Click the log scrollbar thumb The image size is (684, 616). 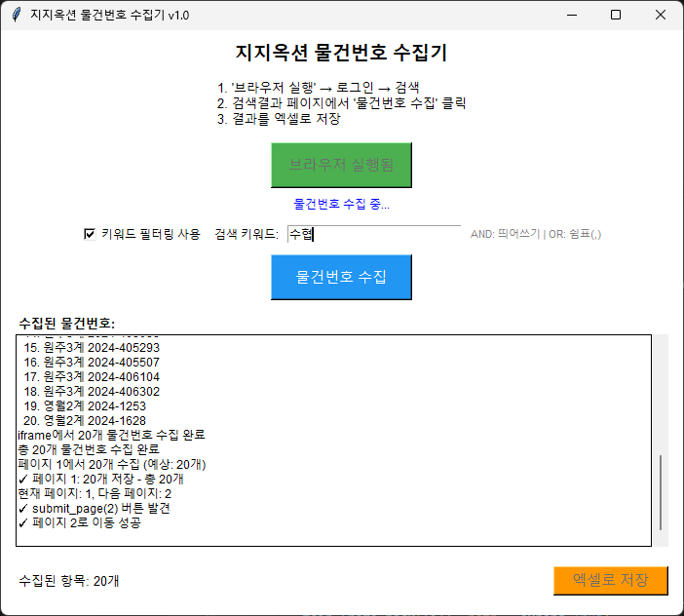(661, 492)
